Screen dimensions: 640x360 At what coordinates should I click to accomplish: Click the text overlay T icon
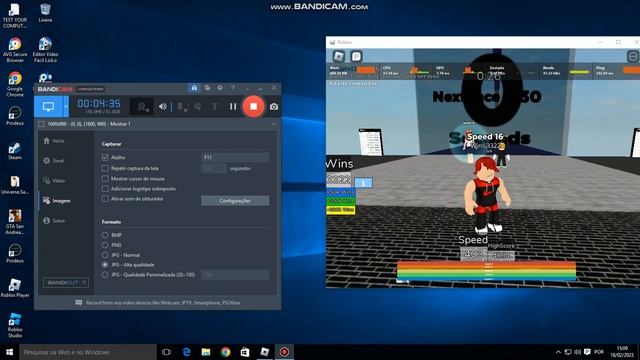point(214,107)
